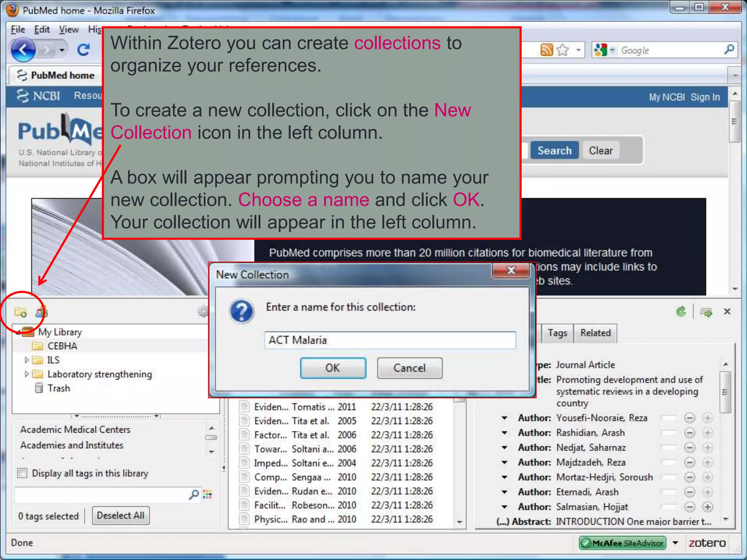
Task: Switch to the Tags tab
Action: point(557,333)
